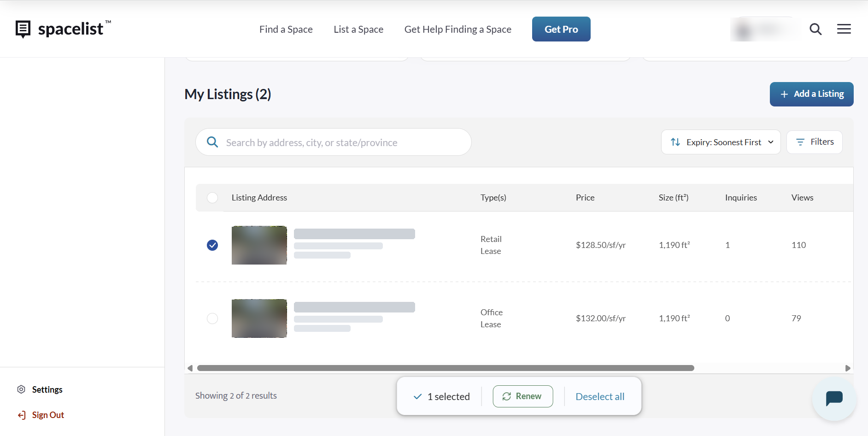Click Add a Listing button
868x436 pixels.
811,94
